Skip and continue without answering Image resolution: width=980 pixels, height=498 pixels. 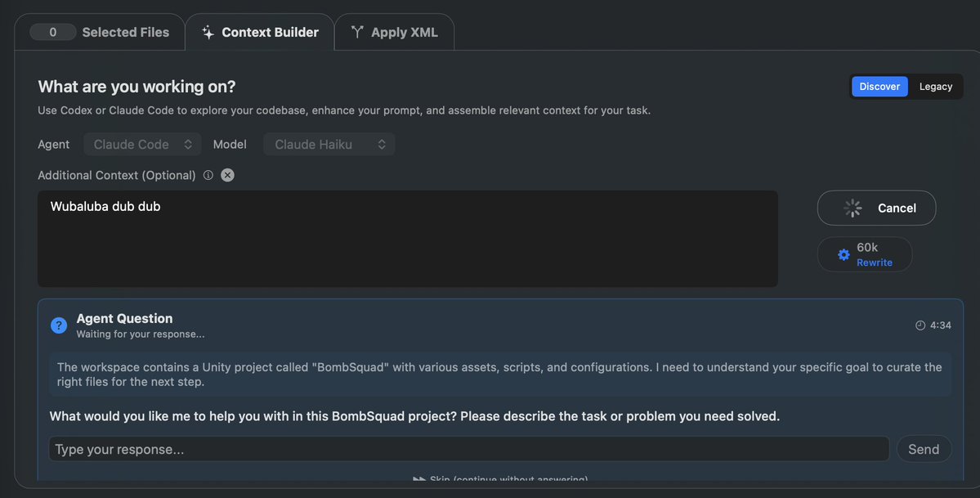pyautogui.click(x=500, y=479)
